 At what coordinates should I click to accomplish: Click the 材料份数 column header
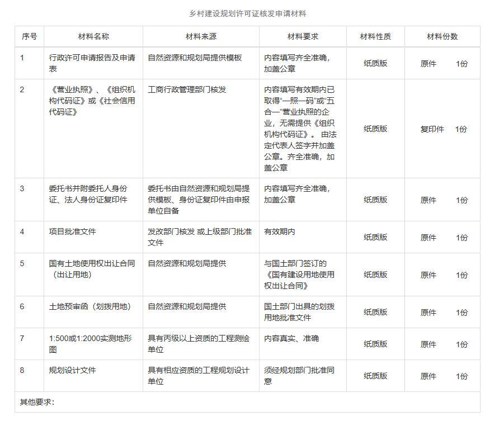click(442, 36)
